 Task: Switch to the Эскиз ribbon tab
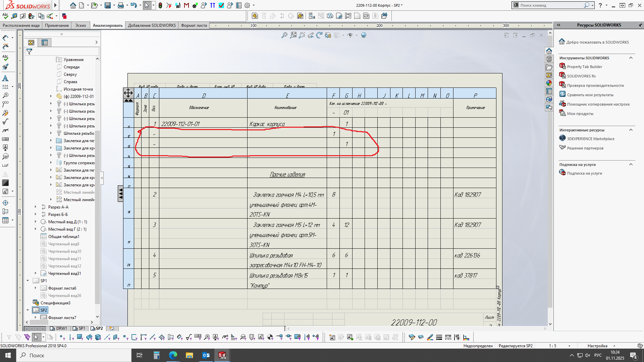pos(80,25)
